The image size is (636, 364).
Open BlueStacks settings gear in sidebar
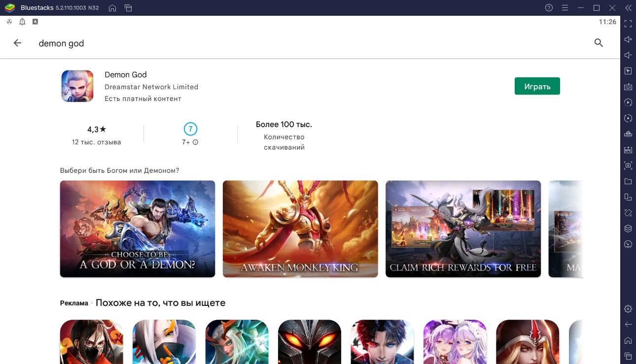pyautogui.click(x=628, y=309)
